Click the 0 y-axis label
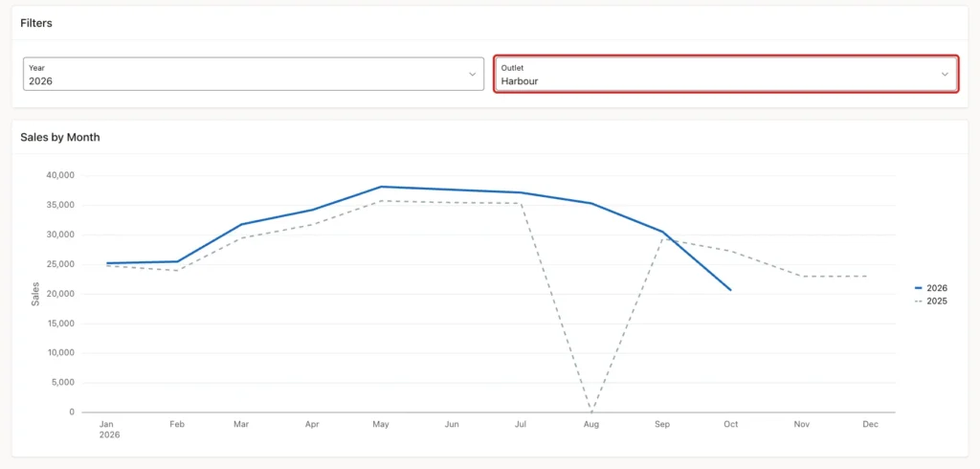The image size is (980, 469). coord(72,413)
